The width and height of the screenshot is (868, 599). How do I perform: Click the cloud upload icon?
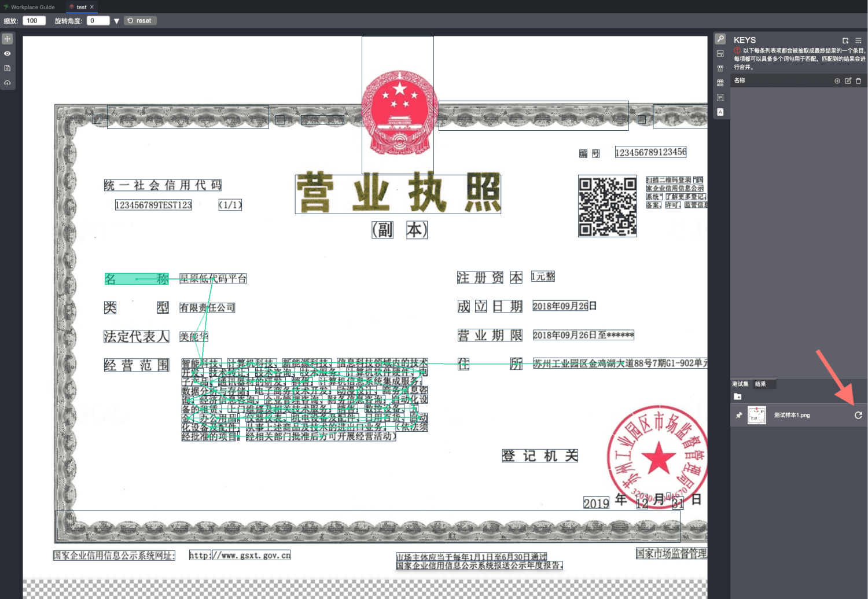coord(8,83)
